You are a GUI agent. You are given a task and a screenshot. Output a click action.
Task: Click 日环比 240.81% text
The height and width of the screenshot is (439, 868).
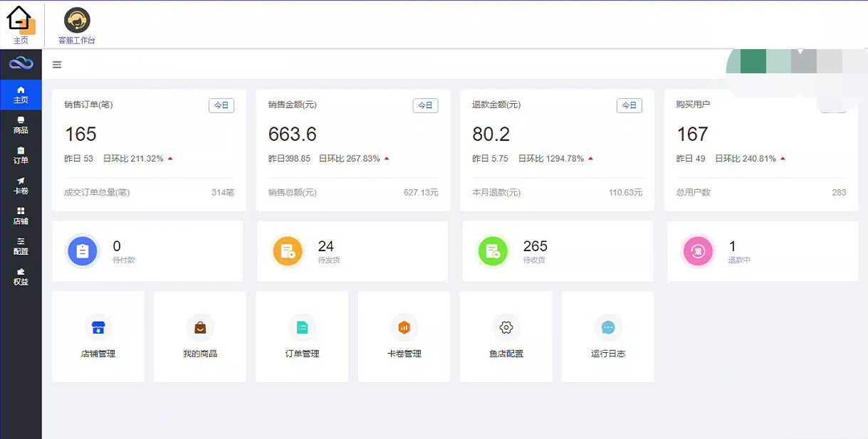tap(746, 159)
